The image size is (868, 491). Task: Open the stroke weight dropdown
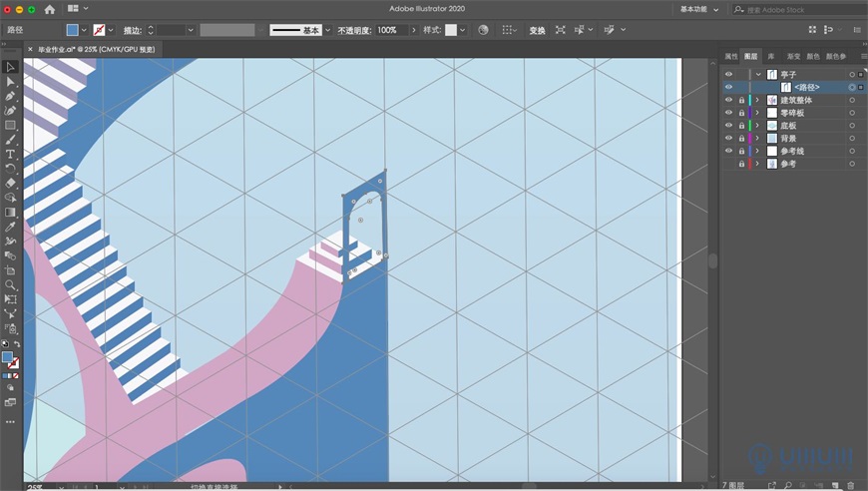191,30
